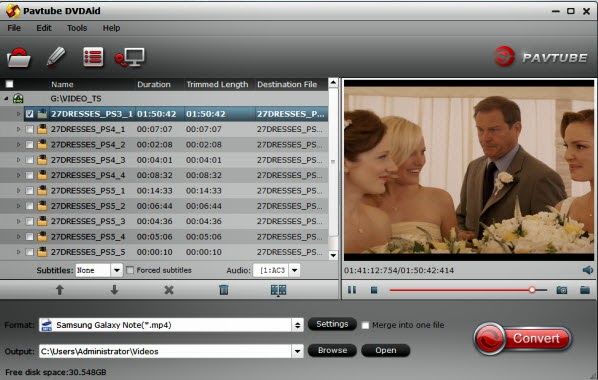Select the 27DRESSES_PS5_1 row name
Viewport: 598px width, 380px height.
pyautogui.click(x=88, y=191)
